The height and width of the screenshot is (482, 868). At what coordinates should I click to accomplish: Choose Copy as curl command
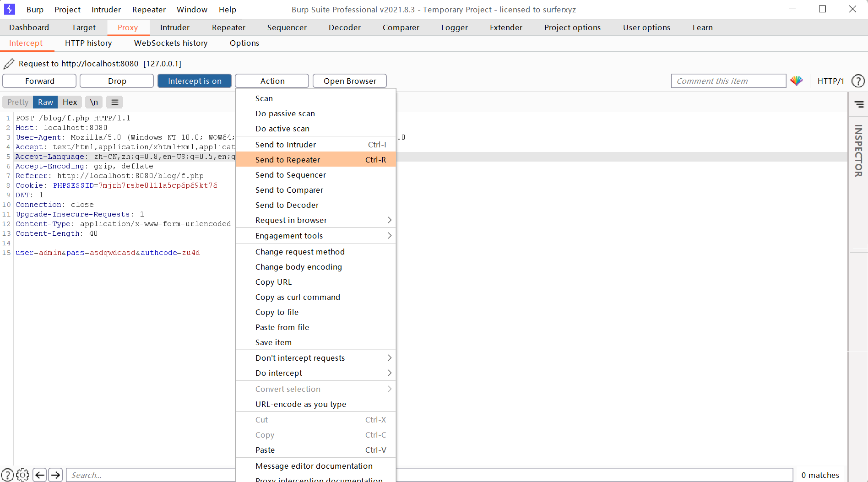pyautogui.click(x=316, y=297)
